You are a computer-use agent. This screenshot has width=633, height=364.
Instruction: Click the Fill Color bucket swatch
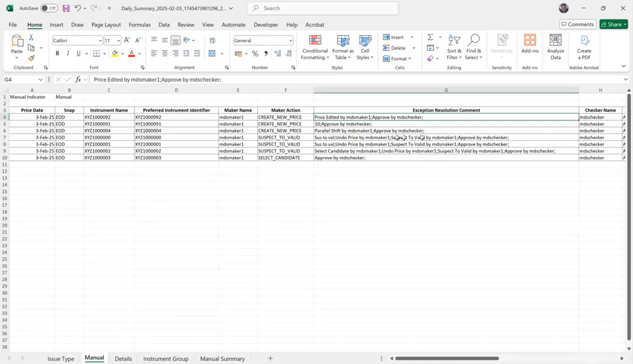(115, 53)
